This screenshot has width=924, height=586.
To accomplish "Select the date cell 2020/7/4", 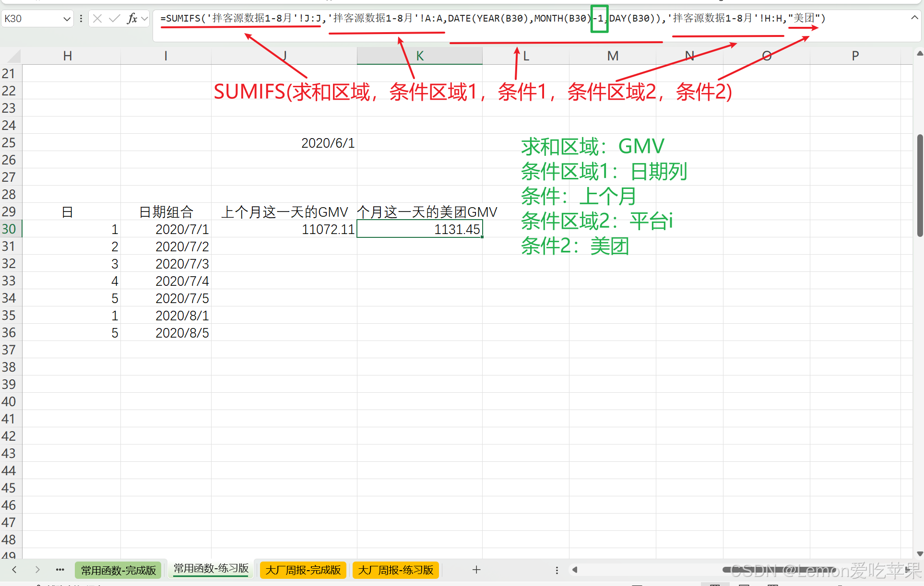I will pos(166,281).
